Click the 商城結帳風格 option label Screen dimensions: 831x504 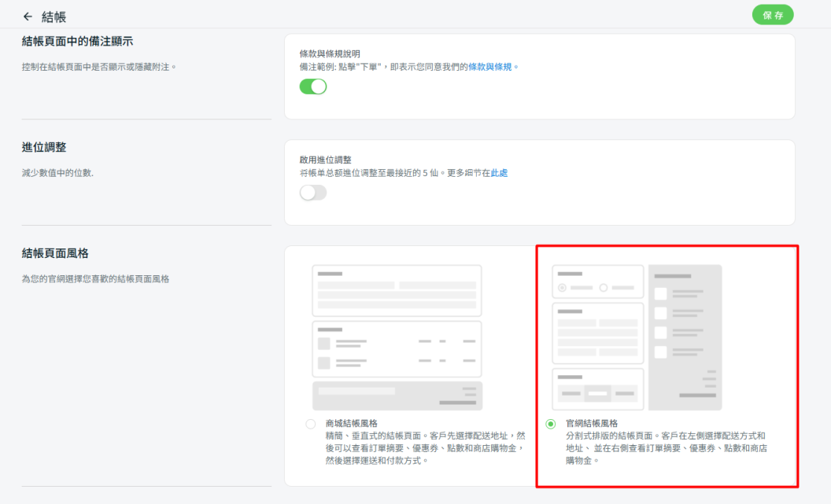[351, 423]
